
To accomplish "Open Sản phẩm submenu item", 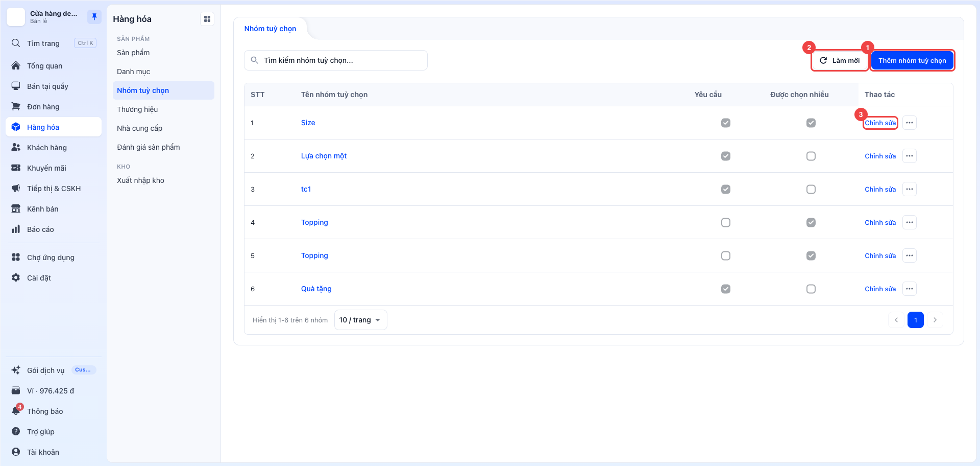I will [x=163, y=53].
